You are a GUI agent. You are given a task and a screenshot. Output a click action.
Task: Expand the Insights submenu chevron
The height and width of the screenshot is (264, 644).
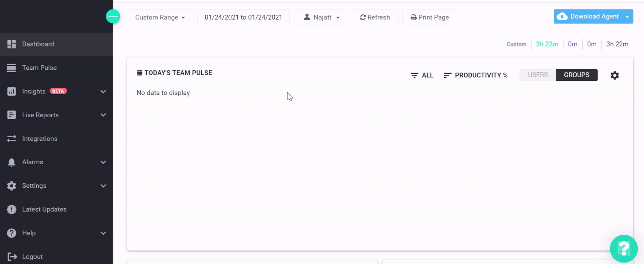click(103, 91)
